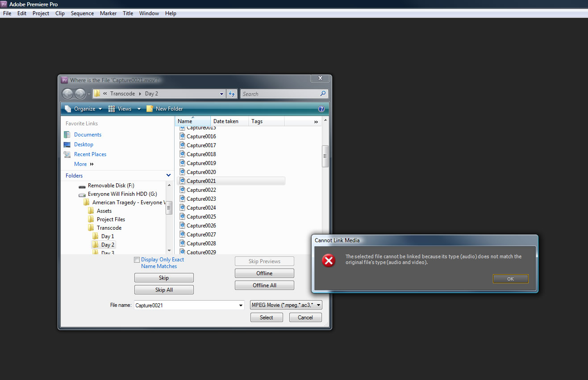The image size is (588, 380).
Task: Open Documents in Favorite Links
Action: [x=88, y=135]
